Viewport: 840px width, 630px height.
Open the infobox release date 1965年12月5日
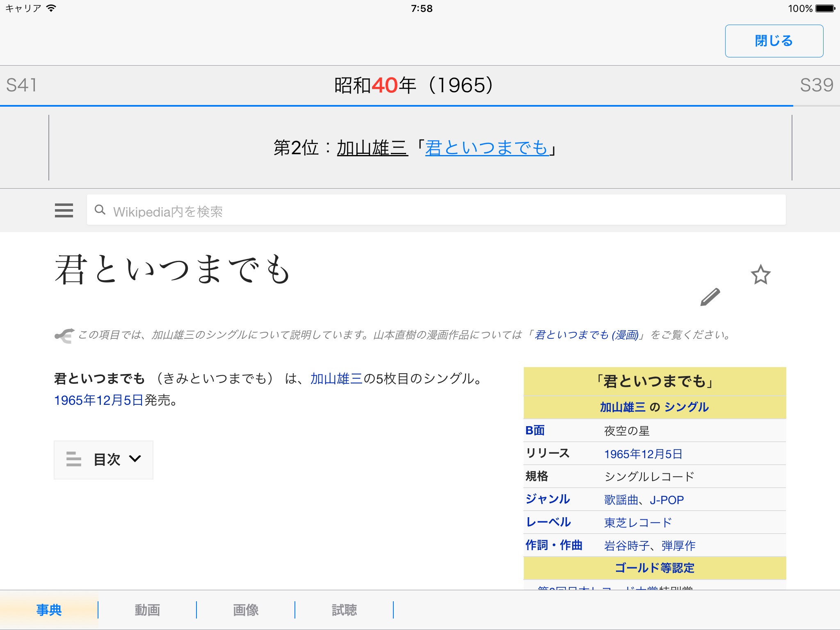643,454
